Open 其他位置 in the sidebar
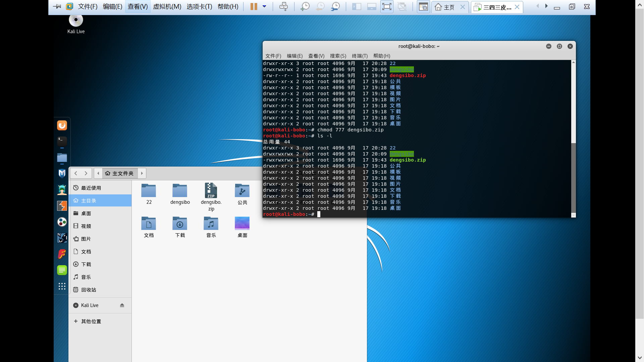Viewport: 644px width, 362px height. (91, 321)
